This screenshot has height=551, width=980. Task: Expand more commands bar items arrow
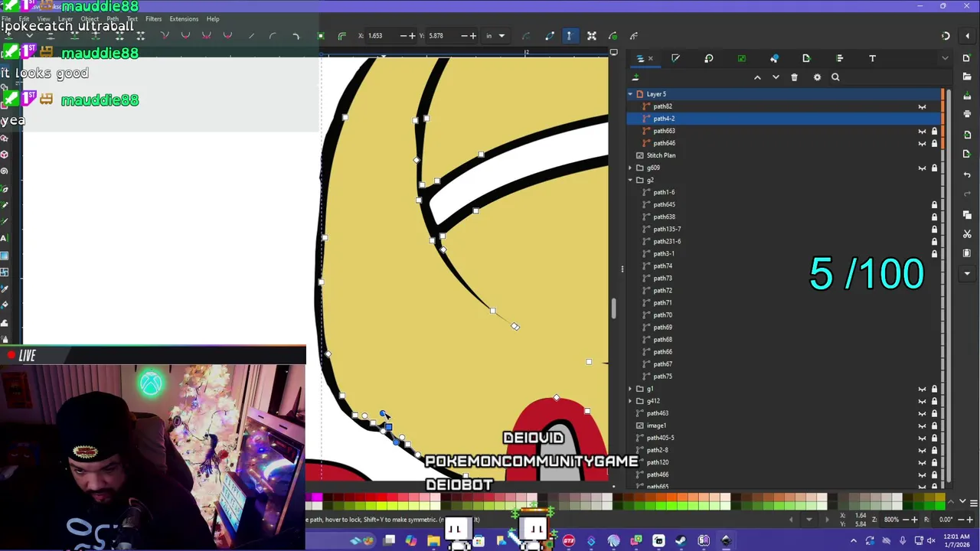coord(967,273)
